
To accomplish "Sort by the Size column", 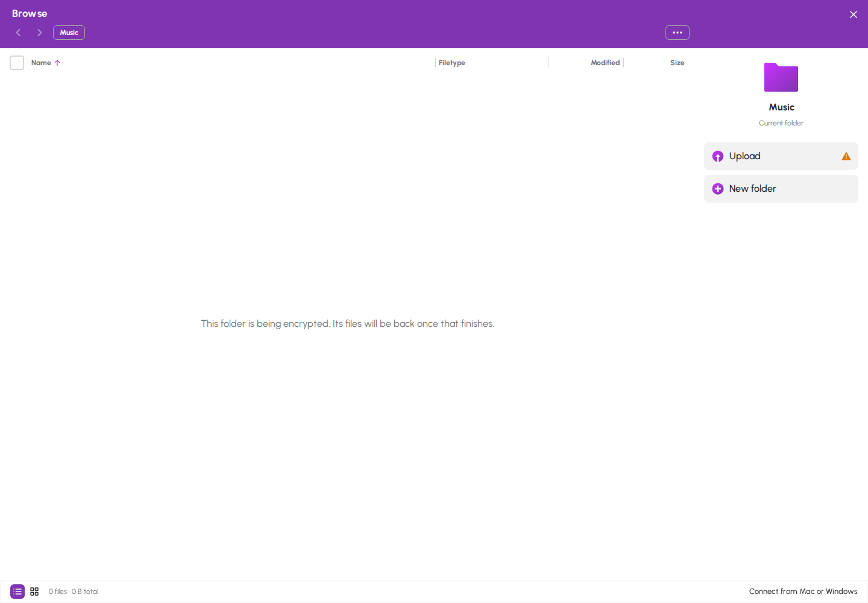I will [678, 63].
